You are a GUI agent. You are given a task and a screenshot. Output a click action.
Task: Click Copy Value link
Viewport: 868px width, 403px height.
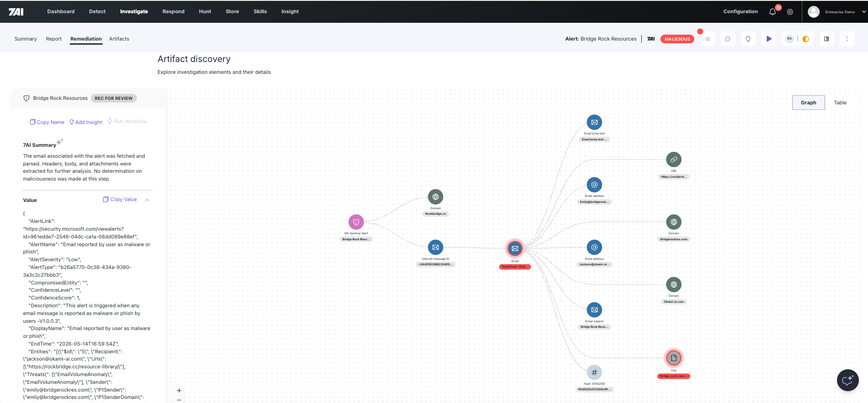pos(120,199)
